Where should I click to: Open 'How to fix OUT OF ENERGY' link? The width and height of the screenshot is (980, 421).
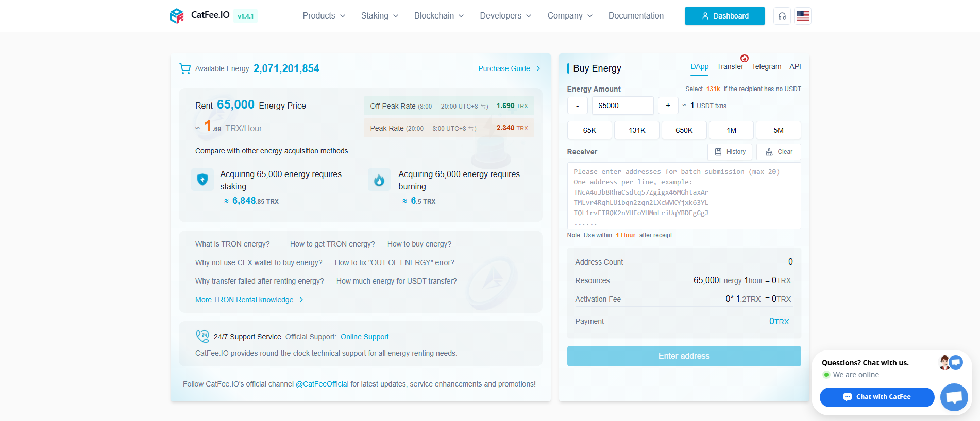point(395,262)
